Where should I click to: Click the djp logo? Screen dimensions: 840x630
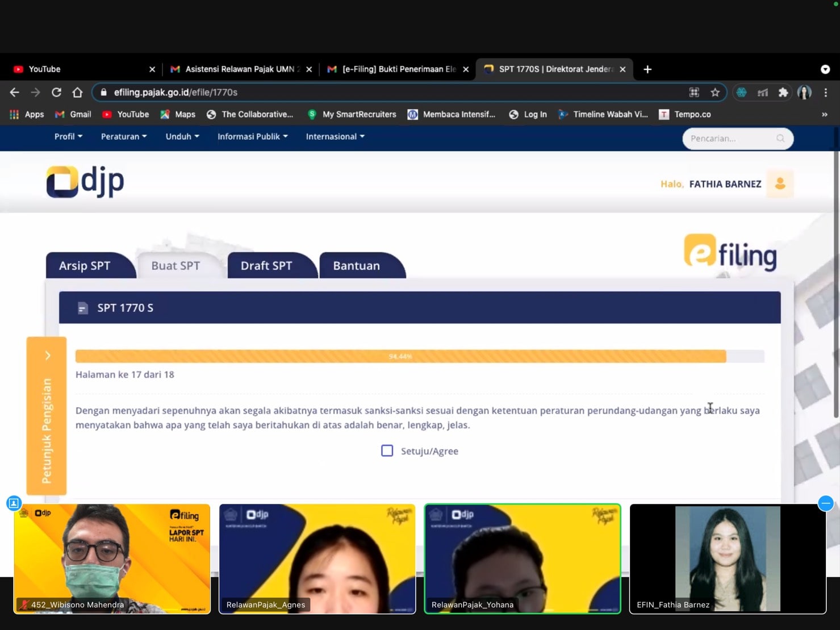[85, 181]
